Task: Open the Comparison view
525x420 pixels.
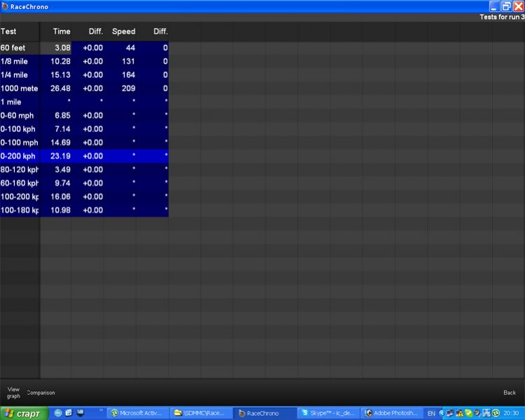Action: pos(41,393)
